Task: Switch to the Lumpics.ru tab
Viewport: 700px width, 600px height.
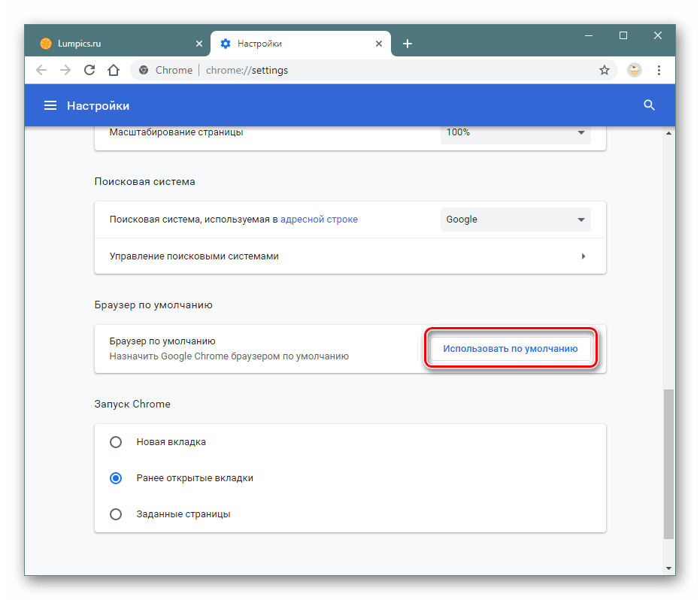Action: [113, 44]
